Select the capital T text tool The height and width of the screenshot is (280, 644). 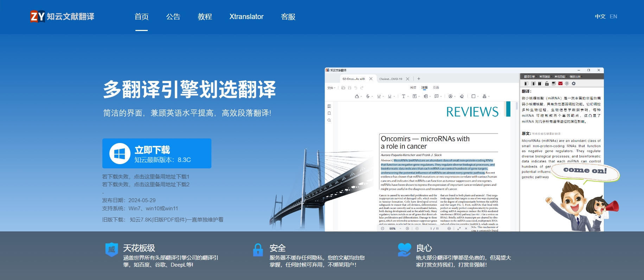point(403,96)
